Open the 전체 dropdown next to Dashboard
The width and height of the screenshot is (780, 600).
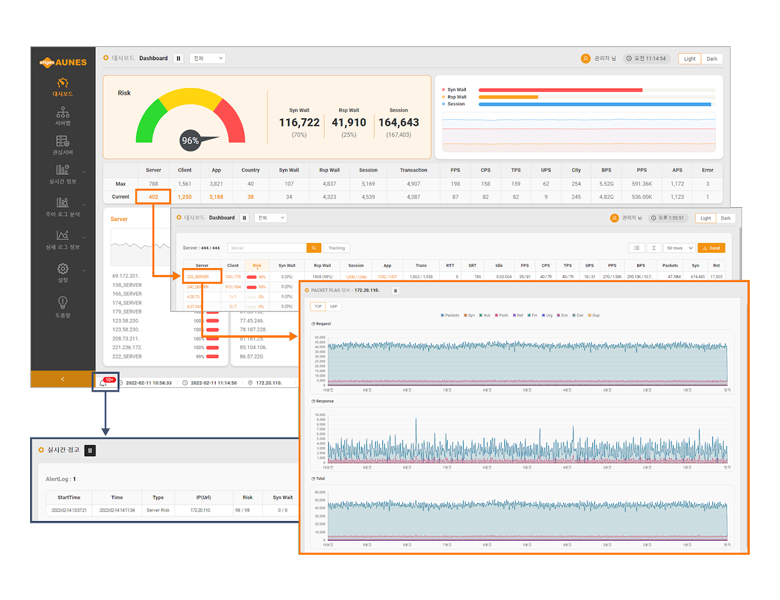[x=207, y=59]
